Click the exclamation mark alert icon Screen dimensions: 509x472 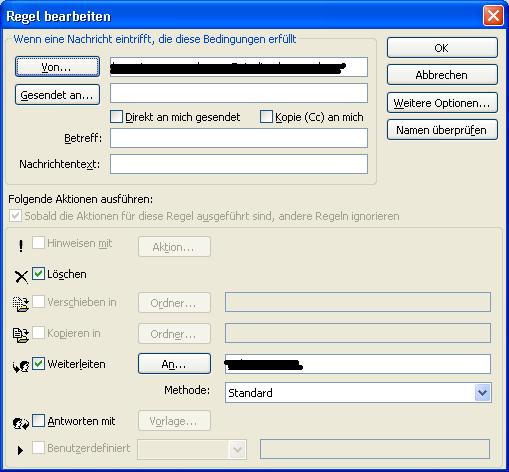(21, 246)
